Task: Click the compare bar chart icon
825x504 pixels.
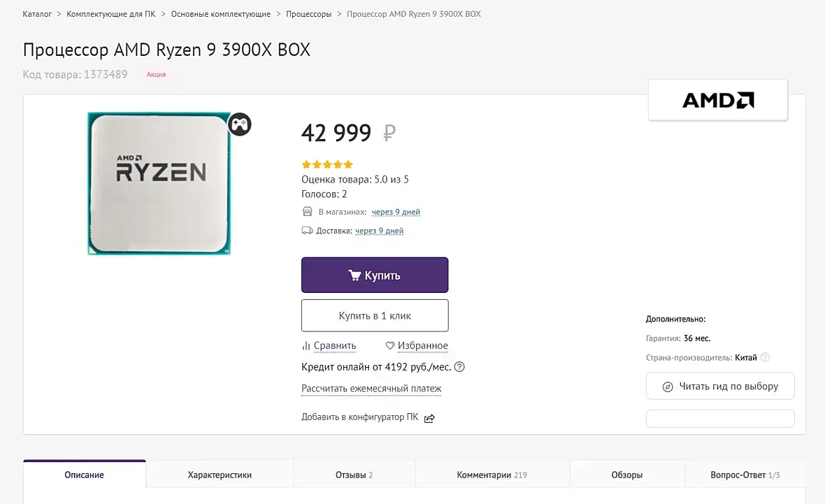Action: (x=306, y=345)
